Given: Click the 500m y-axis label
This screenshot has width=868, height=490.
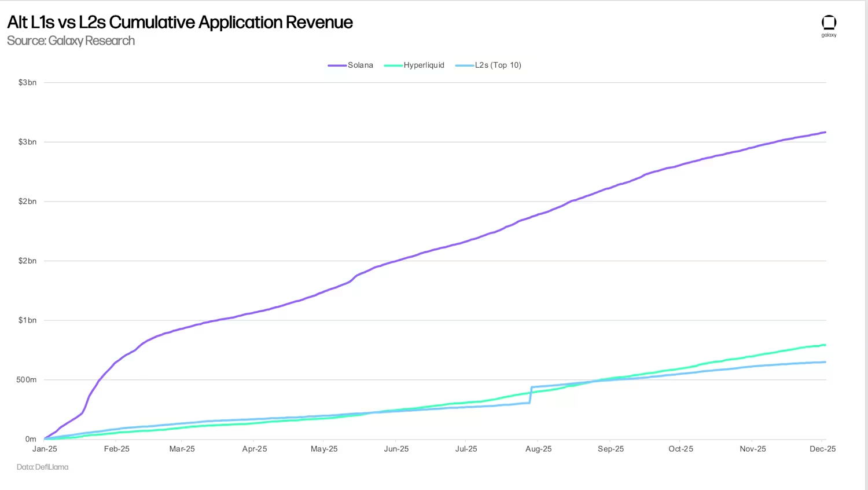Looking at the screenshot, I should (x=26, y=380).
